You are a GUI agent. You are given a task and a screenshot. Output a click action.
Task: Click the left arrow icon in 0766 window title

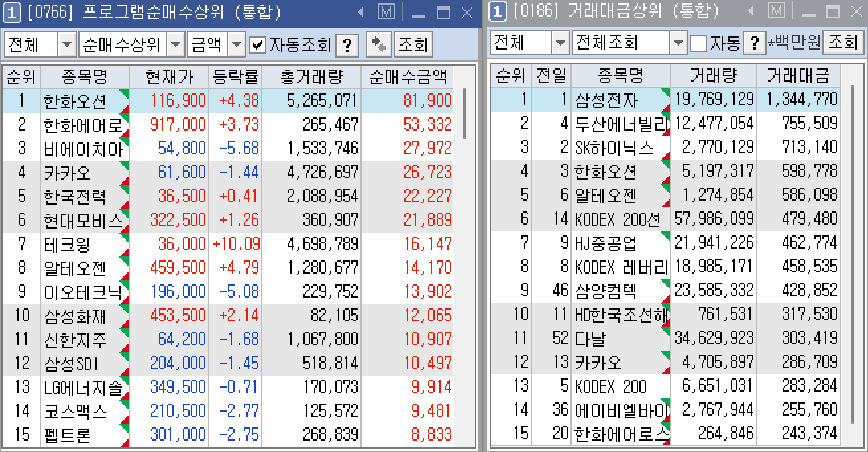coord(361,12)
